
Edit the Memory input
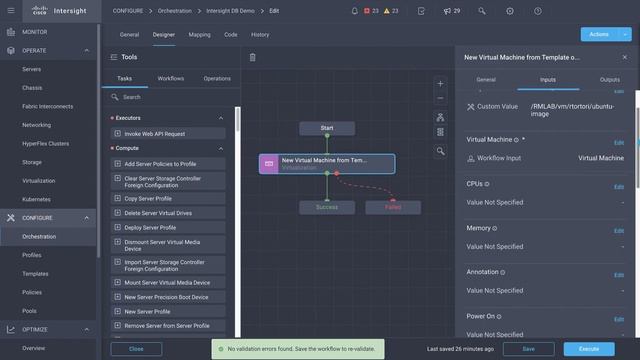click(x=619, y=231)
